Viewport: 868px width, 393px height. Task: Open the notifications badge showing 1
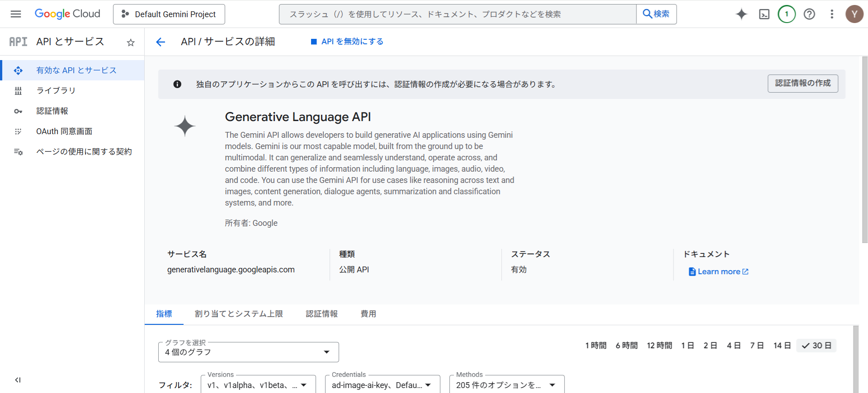point(787,14)
